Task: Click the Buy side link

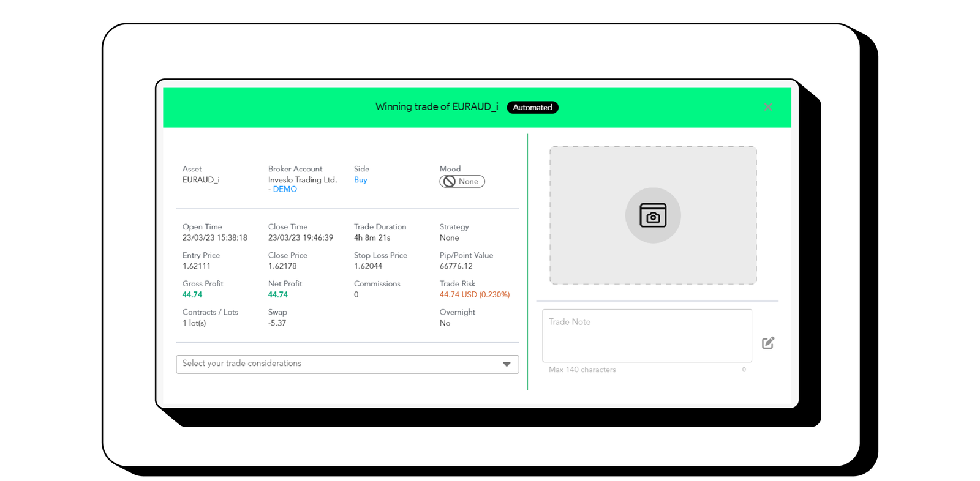Action: point(360,180)
